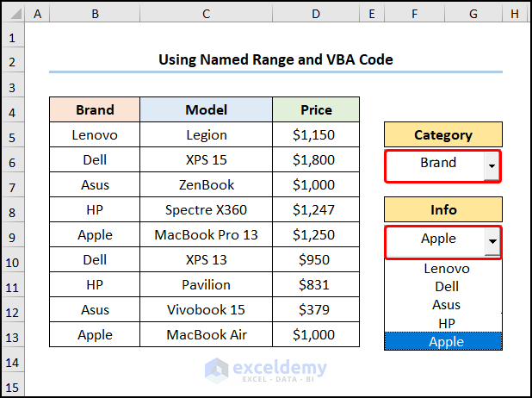The height and width of the screenshot is (398, 532).
Task: Select the Spectre X360 model cell
Action: tap(206, 209)
